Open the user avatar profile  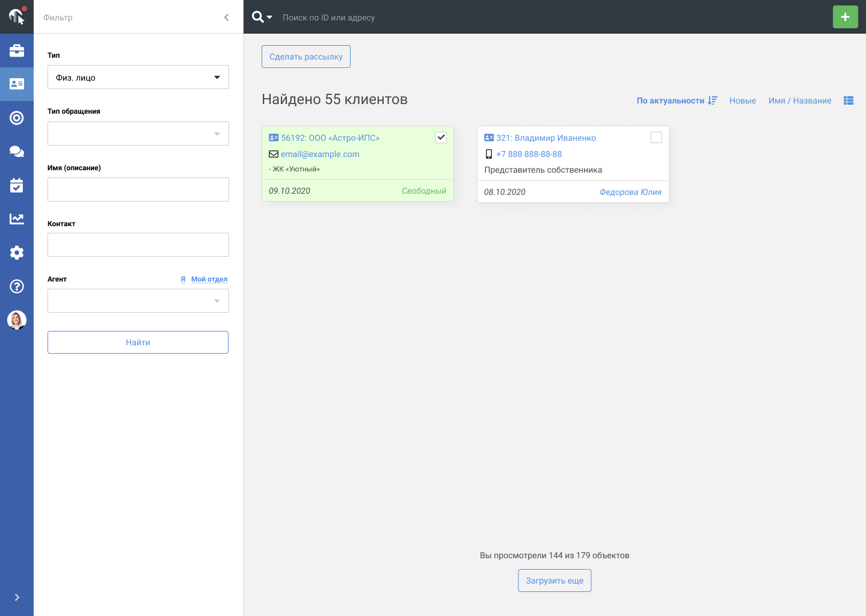(x=17, y=320)
